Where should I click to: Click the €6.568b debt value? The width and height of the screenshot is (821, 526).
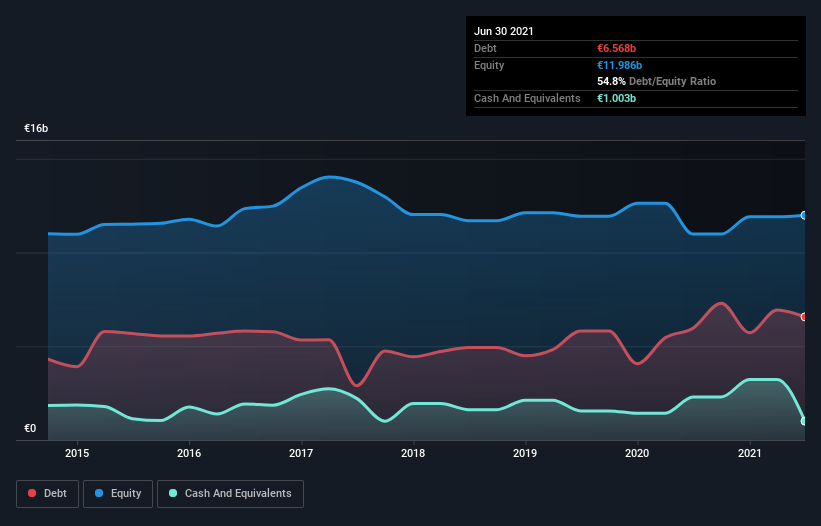(616, 48)
